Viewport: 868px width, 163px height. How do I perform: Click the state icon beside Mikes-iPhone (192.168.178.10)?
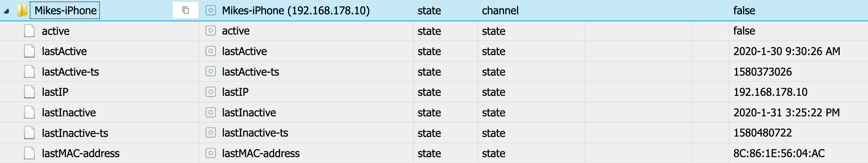(211, 10)
